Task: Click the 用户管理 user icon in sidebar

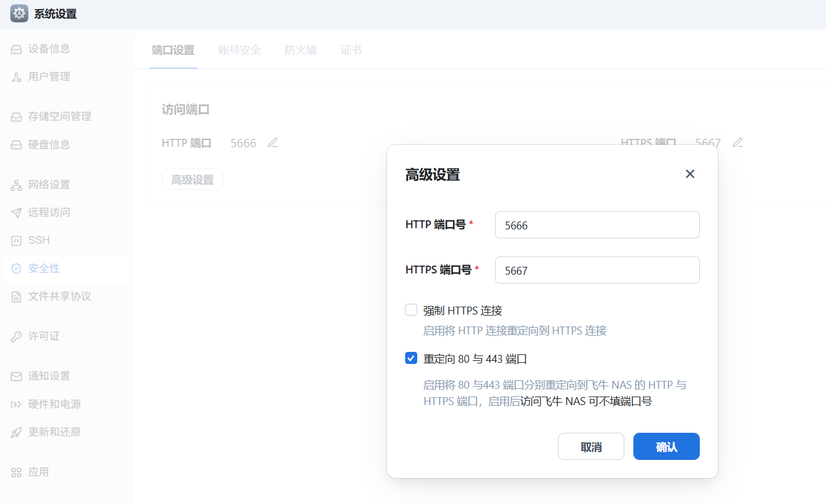Action: 17,77
